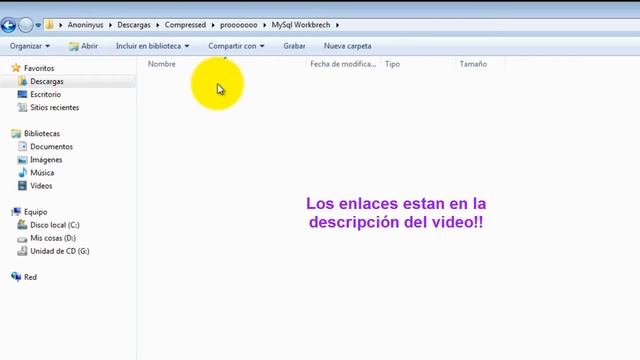The width and height of the screenshot is (640, 360).
Task: Sort by Tipo column header
Action: (x=392, y=64)
